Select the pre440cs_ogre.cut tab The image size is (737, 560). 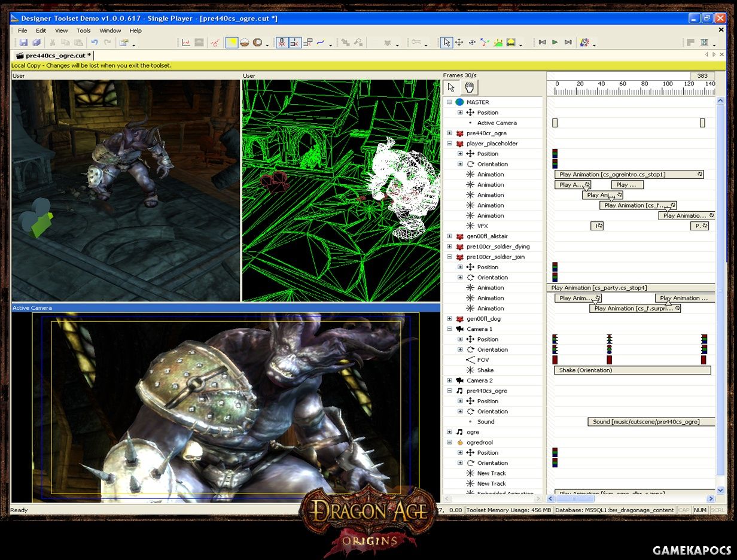(x=53, y=56)
